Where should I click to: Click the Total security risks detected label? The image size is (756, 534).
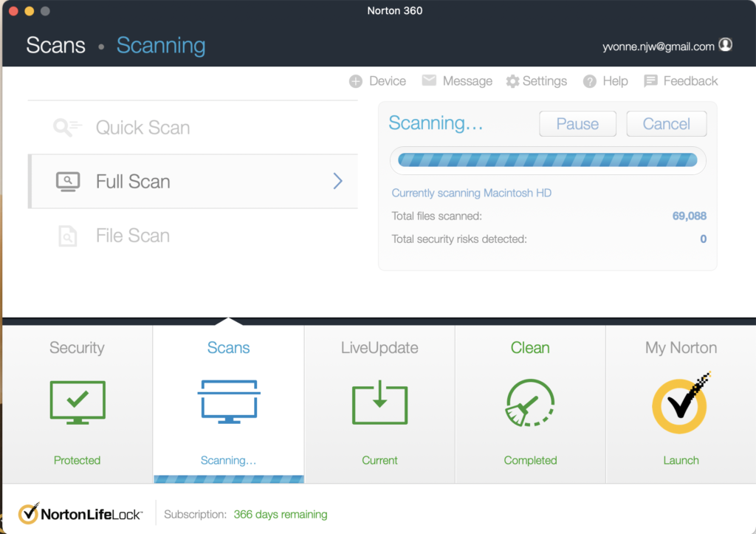coord(459,239)
